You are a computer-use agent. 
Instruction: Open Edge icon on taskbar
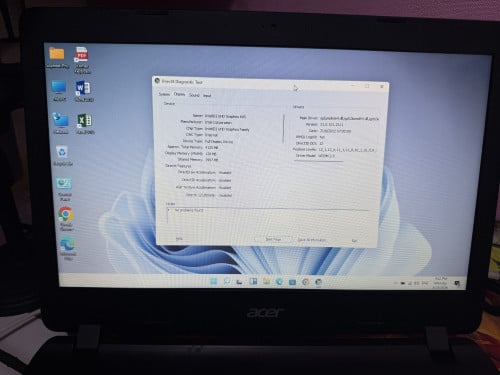tap(279, 282)
